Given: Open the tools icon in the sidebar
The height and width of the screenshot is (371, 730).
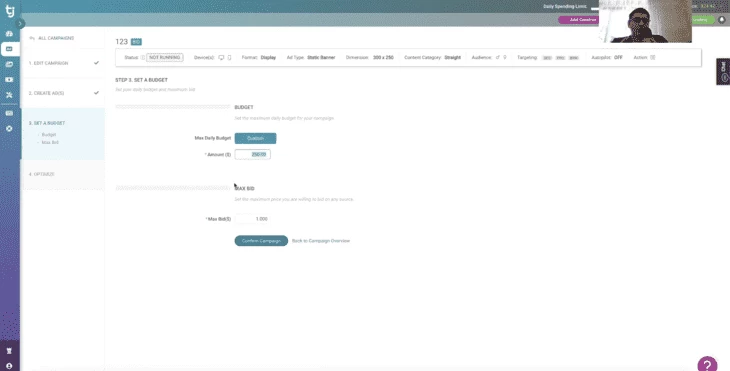Looking at the screenshot, I should click(9, 95).
